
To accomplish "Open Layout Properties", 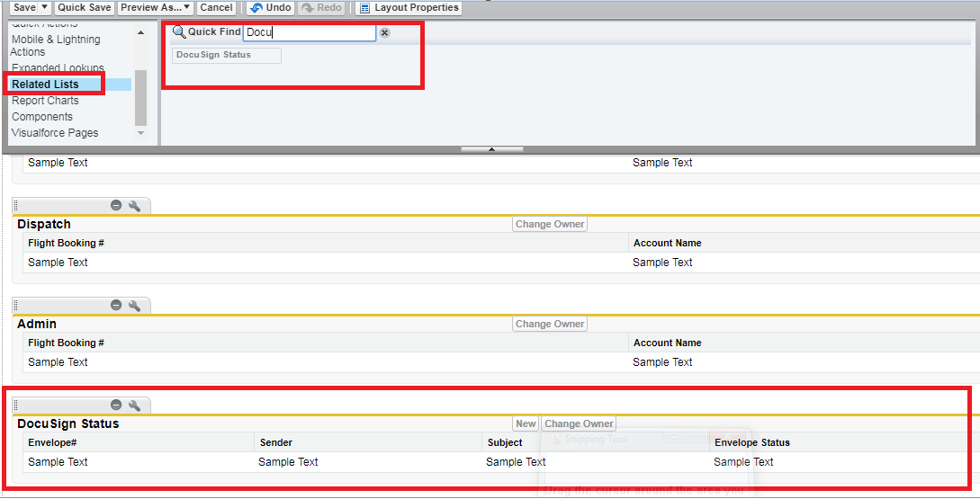I will point(409,7).
